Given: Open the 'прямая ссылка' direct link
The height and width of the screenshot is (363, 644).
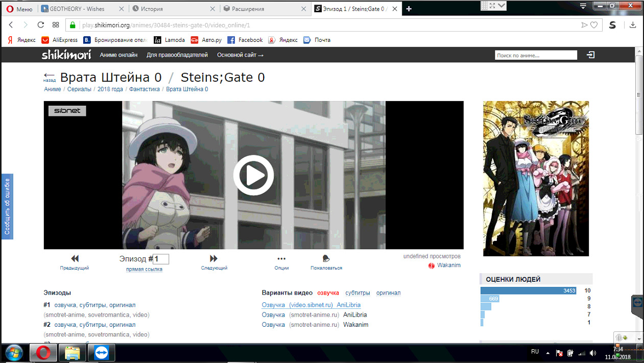Looking at the screenshot, I should [x=144, y=269].
